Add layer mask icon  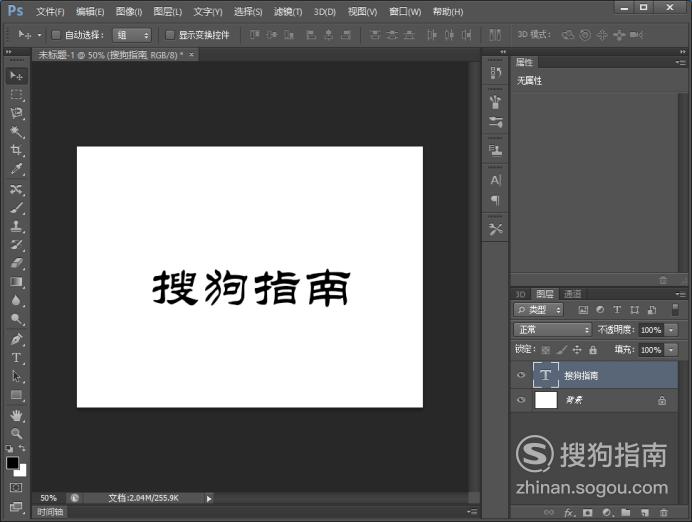tap(587, 512)
